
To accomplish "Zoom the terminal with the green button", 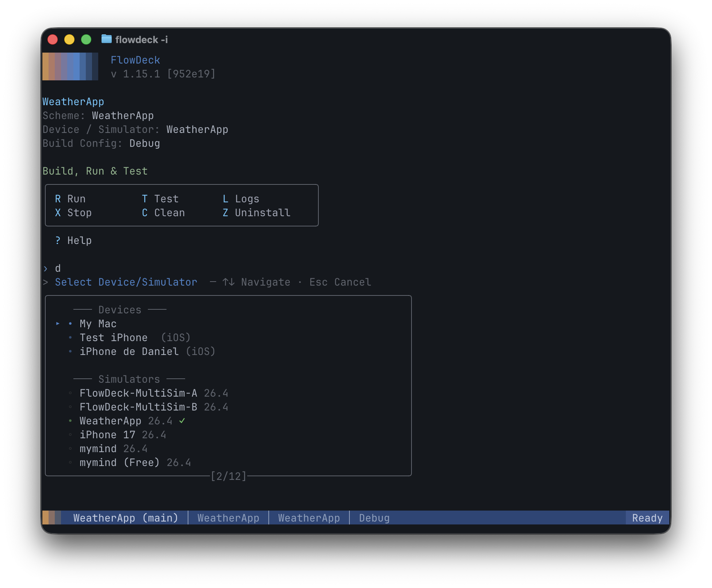I will pyautogui.click(x=86, y=39).
